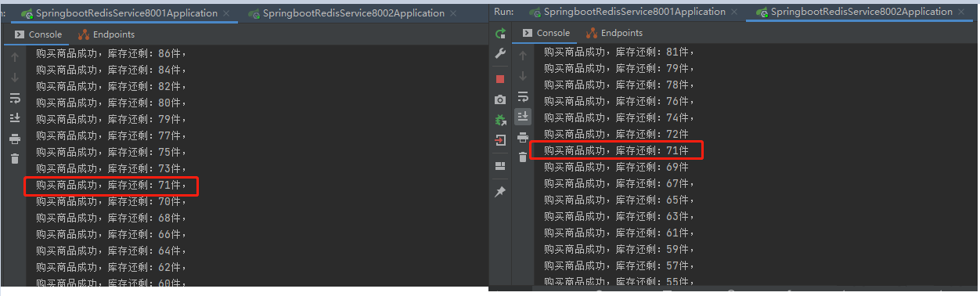Rerun the application in the right Run panel
The image size is (980, 296).
(501, 33)
